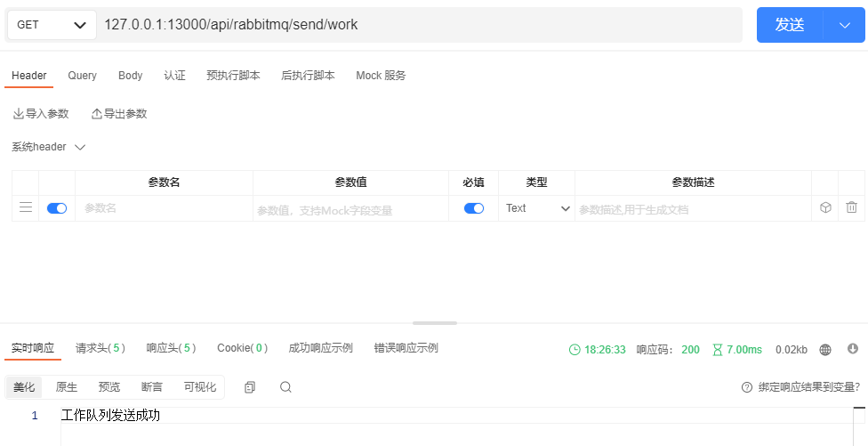The width and height of the screenshot is (868, 446).
Task: Click the hourglass icon next to 7.00ms
Action: pyautogui.click(x=718, y=350)
